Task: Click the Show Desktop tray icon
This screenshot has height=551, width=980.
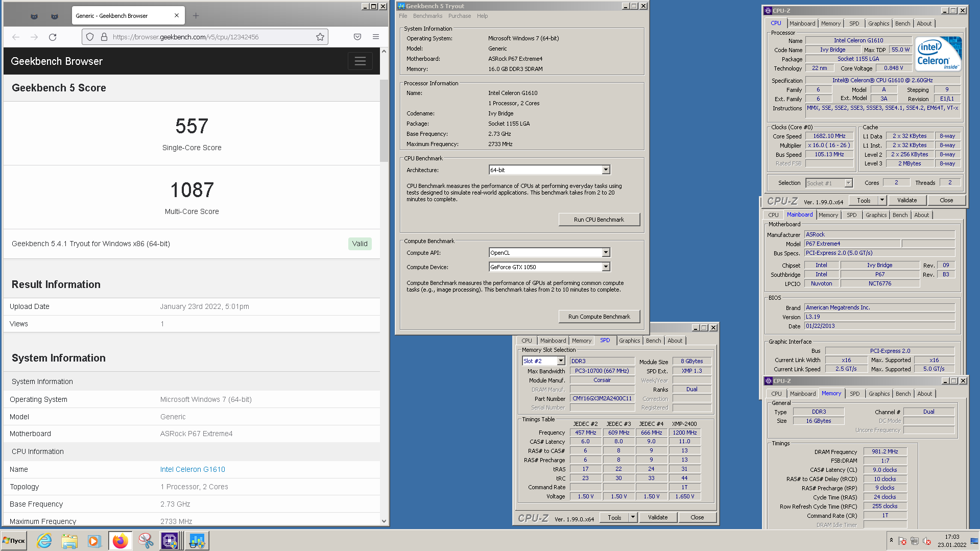Action: click(x=974, y=541)
